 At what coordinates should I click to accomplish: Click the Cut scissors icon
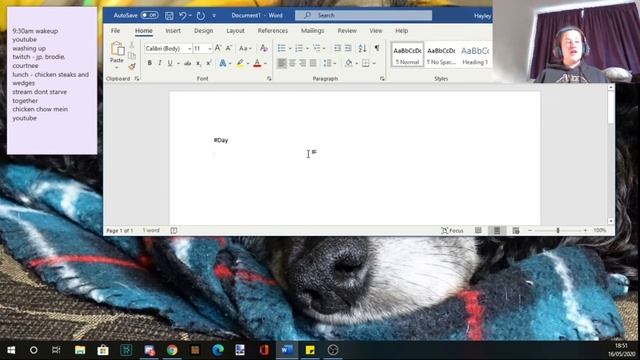pos(131,45)
